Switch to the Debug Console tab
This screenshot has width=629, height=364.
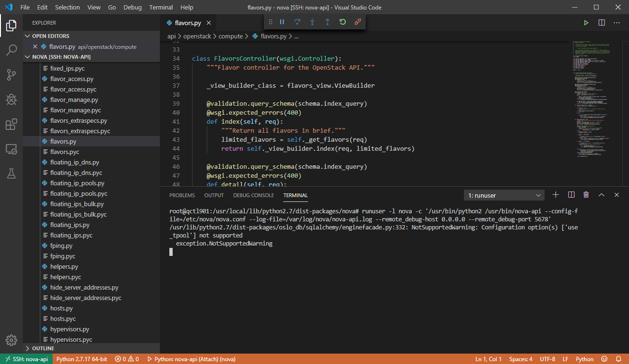[x=253, y=195]
